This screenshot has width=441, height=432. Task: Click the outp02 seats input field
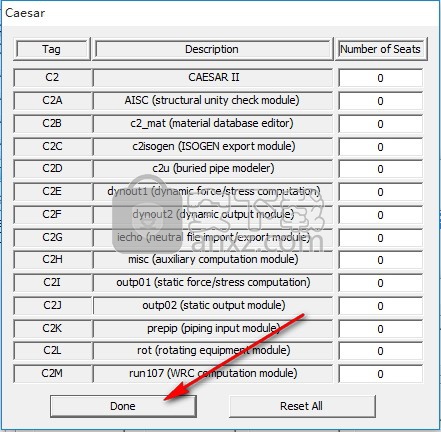(x=380, y=306)
